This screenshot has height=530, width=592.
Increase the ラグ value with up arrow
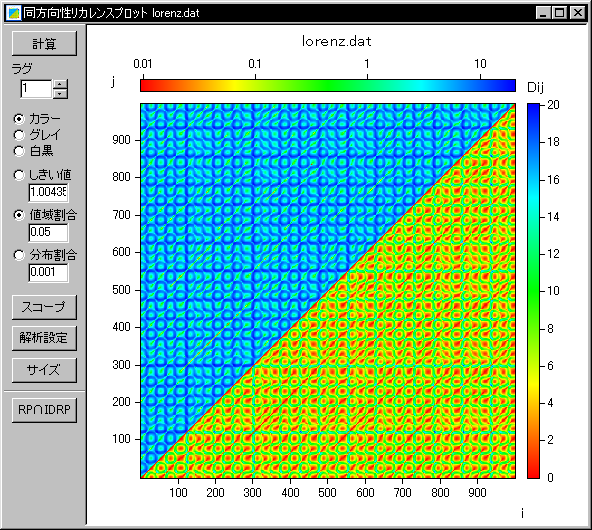point(60,85)
